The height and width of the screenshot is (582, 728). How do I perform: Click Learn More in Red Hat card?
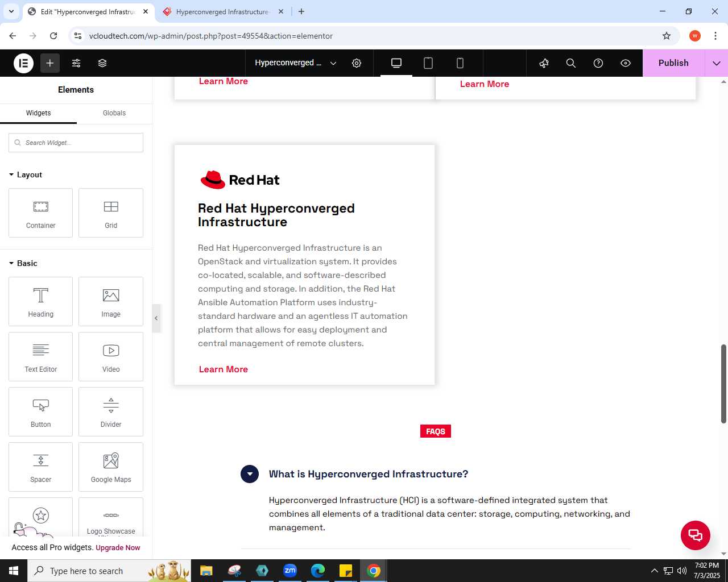click(224, 369)
